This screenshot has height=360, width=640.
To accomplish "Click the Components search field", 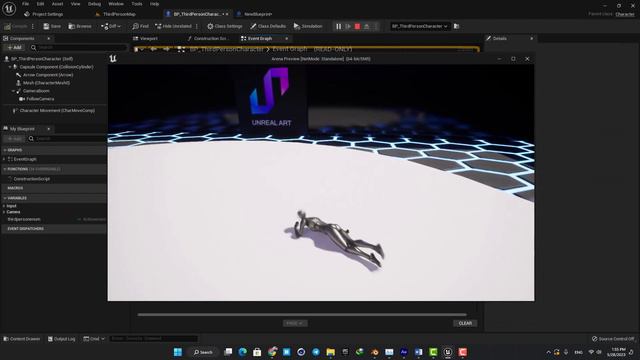I will click(79, 47).
